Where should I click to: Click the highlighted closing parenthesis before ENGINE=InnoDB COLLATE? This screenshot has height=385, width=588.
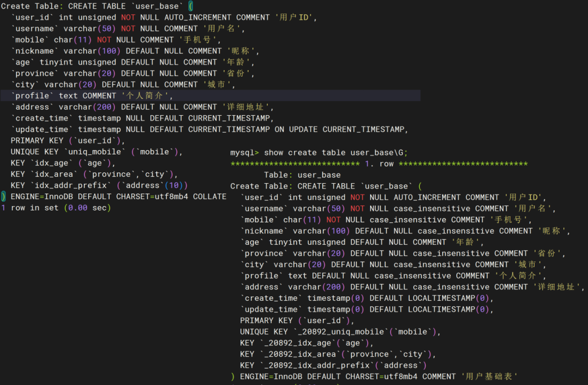3,196
